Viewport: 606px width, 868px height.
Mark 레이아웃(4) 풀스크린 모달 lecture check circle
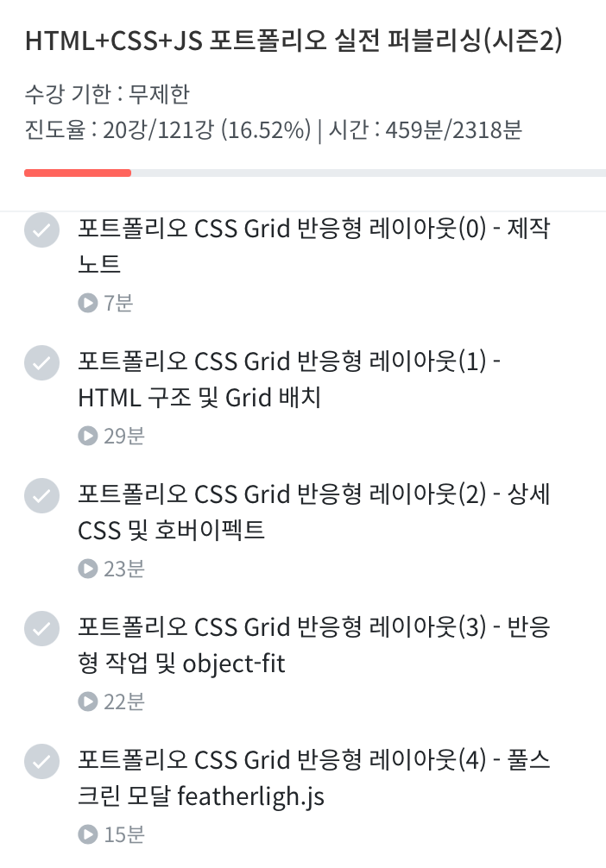click(41, 762)
